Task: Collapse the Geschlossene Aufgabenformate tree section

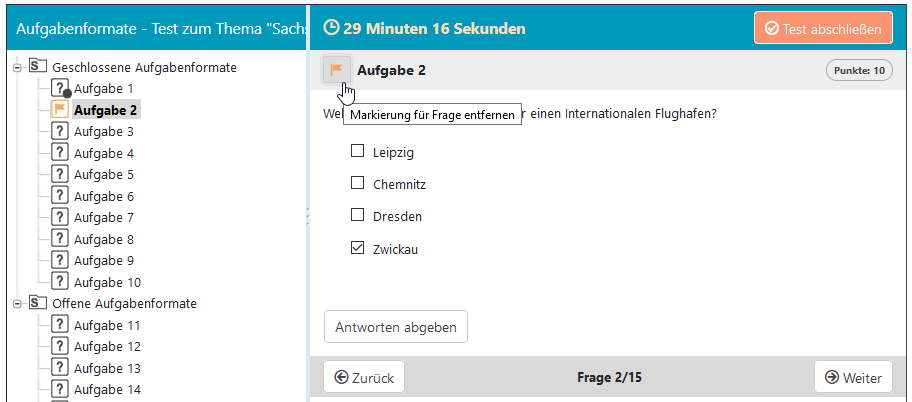Action: [17, 68]
